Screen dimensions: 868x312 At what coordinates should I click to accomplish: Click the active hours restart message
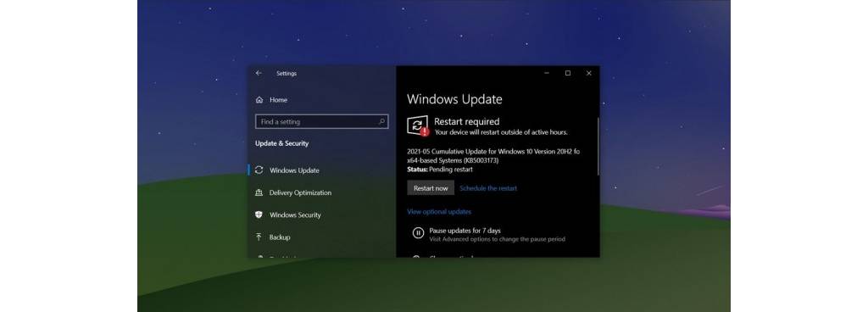tap(501, 132)
